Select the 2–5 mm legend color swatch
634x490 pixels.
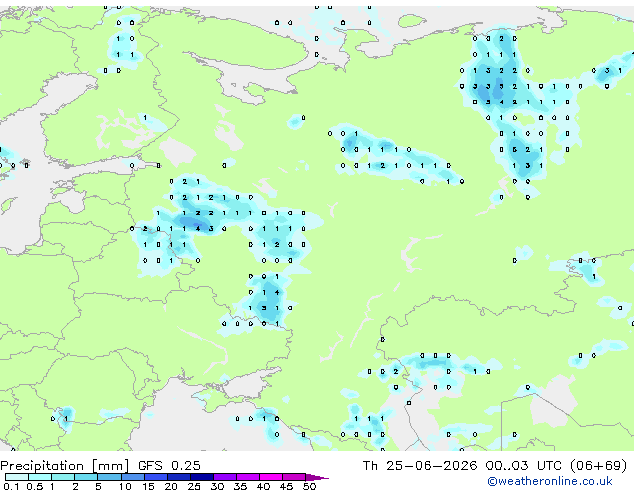tap(86, 477)
